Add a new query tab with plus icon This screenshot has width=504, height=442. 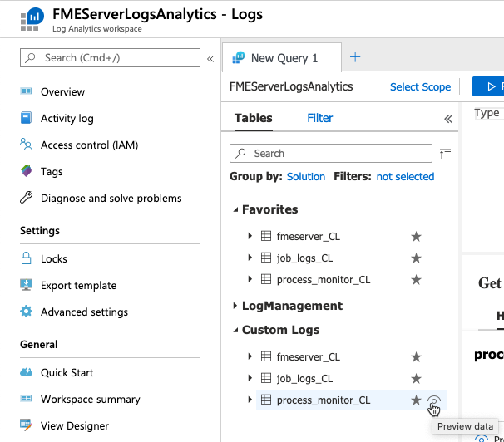coord(355,57)
